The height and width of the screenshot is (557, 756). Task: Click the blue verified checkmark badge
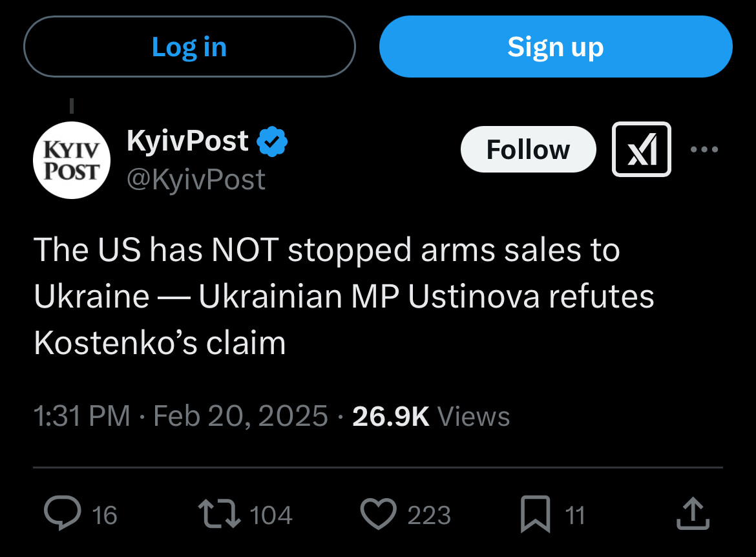(x=272, y=142)
